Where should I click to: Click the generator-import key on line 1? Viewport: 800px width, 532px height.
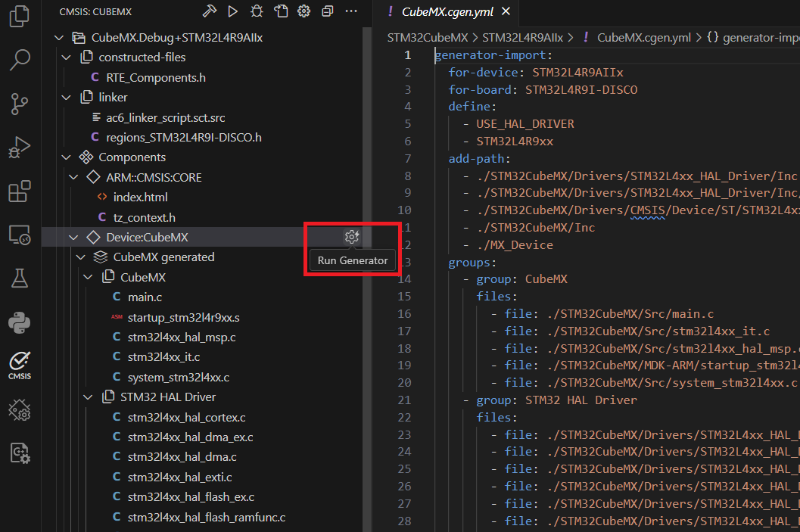pos(490,55)
